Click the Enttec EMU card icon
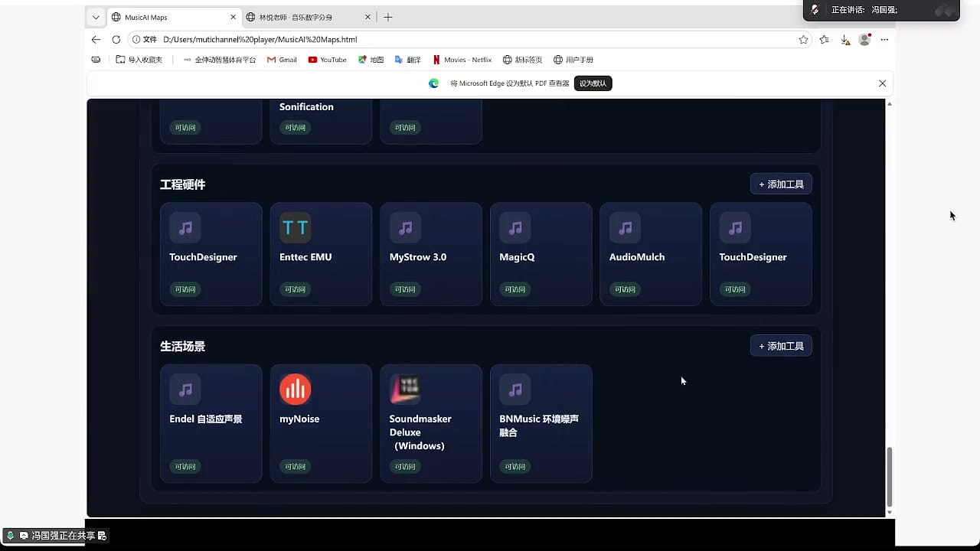 (296, 227)
